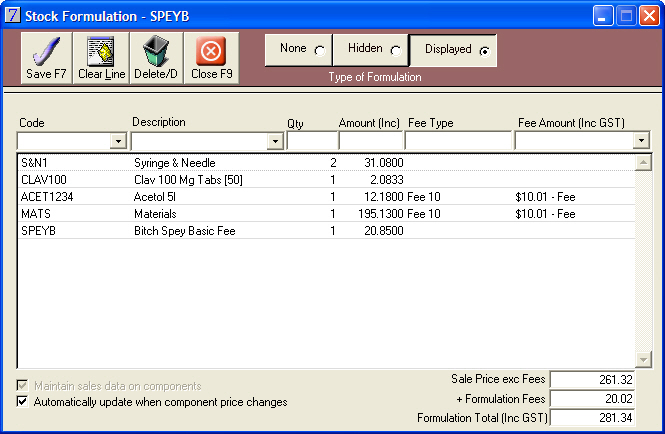
Task: Close the Stock Formulation window via X
Action: point(649,16)
